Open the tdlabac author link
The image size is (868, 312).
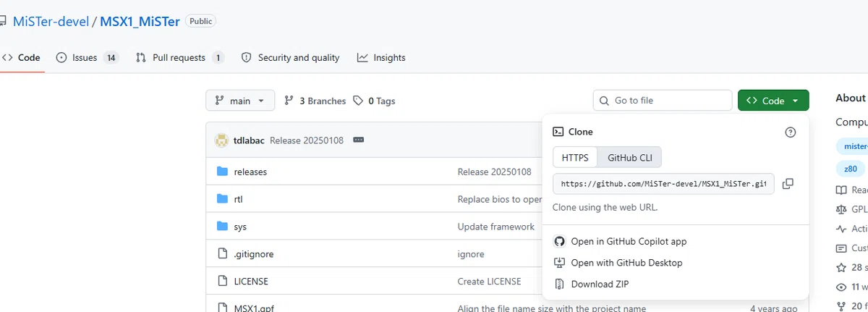click(250, 140)
